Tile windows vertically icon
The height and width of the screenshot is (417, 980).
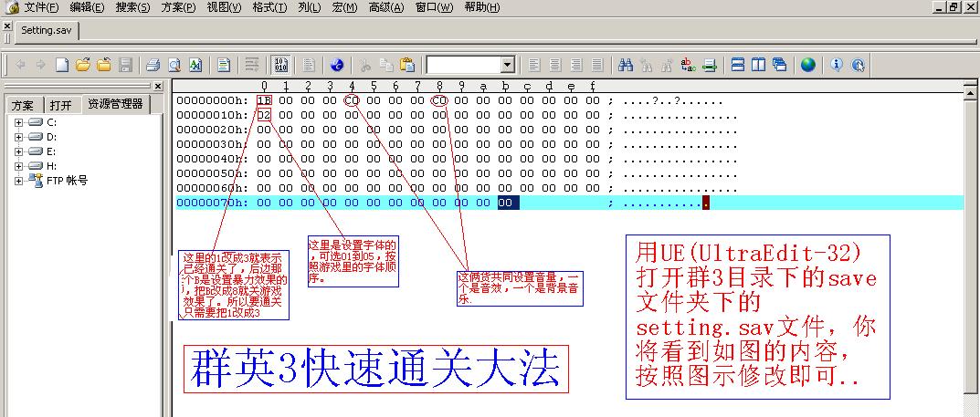point(759,65)
